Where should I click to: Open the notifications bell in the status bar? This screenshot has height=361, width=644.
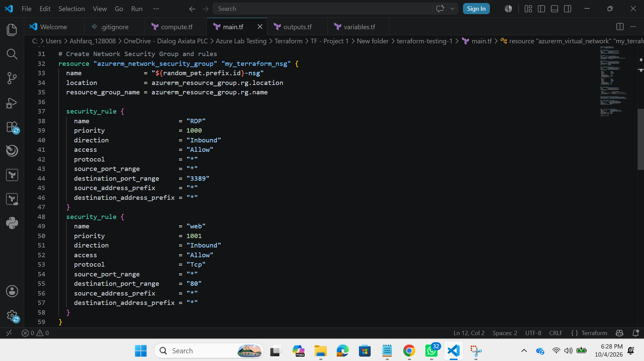(636, 333)
